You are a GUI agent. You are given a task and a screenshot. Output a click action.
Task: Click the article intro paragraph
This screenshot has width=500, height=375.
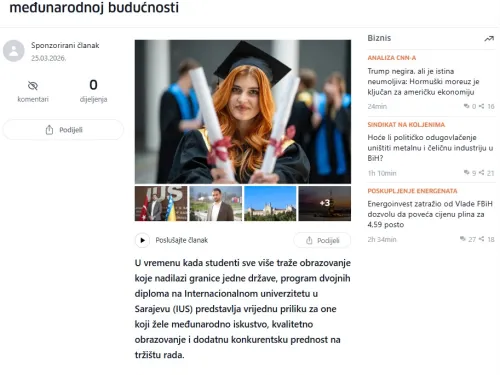click(x=242, y=309)
